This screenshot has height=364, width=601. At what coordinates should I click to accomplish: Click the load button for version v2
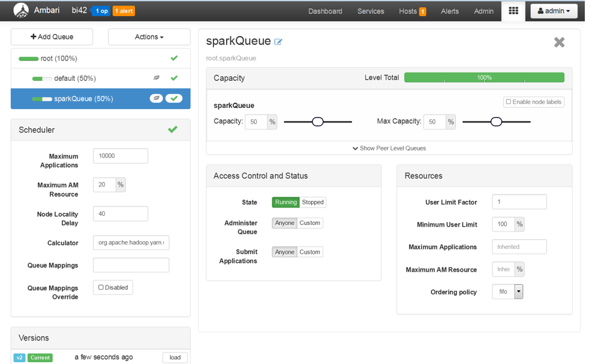[175, 357]
